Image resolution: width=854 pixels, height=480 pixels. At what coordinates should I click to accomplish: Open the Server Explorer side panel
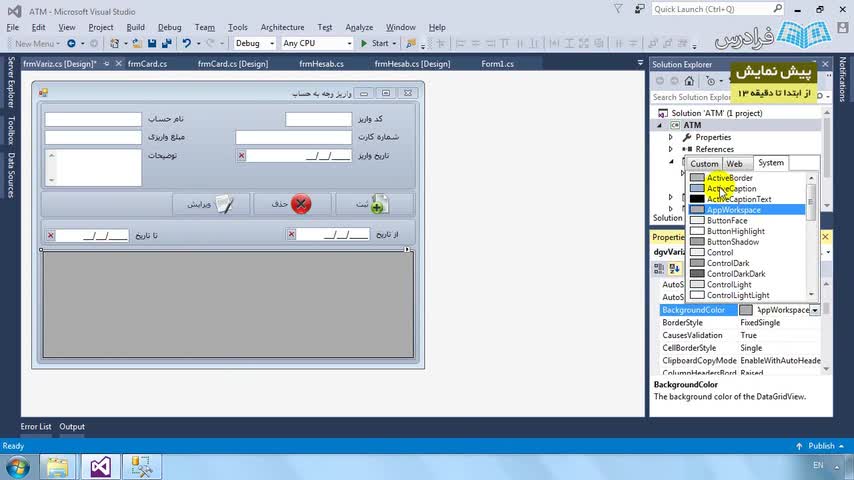(11, 82)
